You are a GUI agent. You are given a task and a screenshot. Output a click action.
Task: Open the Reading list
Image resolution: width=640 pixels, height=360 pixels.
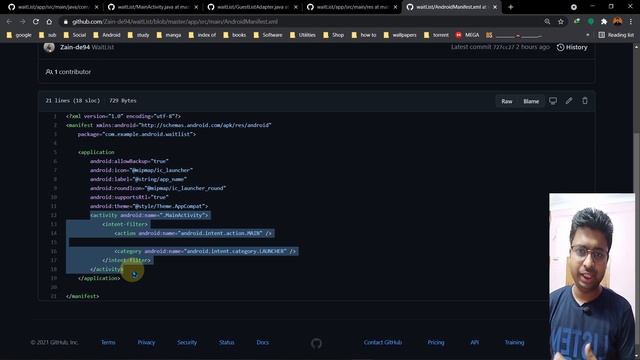616,35
